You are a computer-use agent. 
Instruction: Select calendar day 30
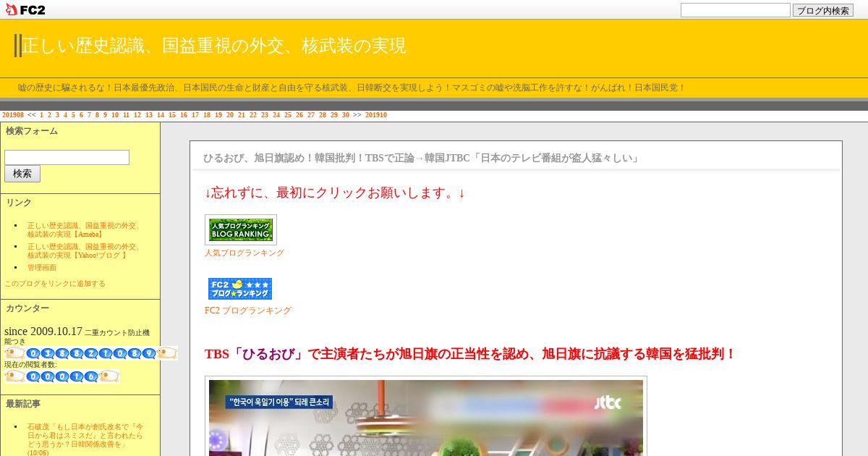tap(346, 115)
